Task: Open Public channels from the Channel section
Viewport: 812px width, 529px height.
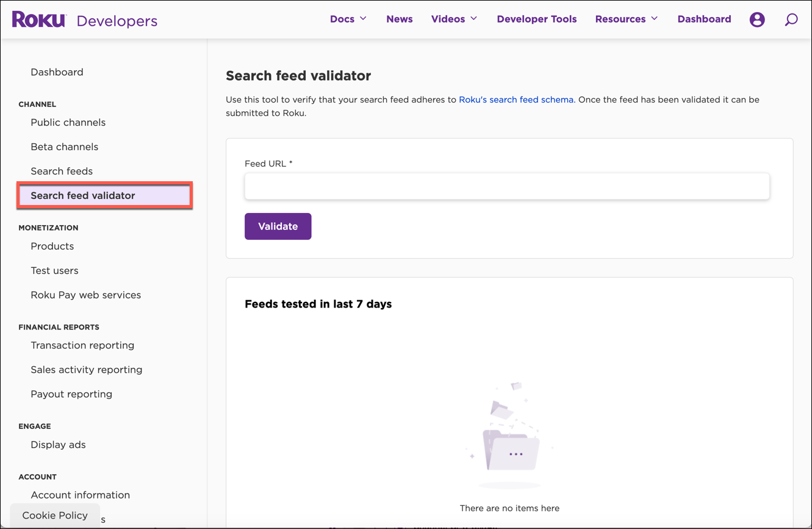Action: tap(68, 122)
